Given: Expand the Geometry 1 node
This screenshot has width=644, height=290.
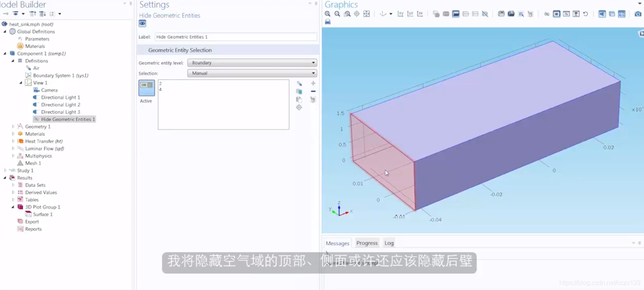Looking at the screenshot, I should (13, 127).
